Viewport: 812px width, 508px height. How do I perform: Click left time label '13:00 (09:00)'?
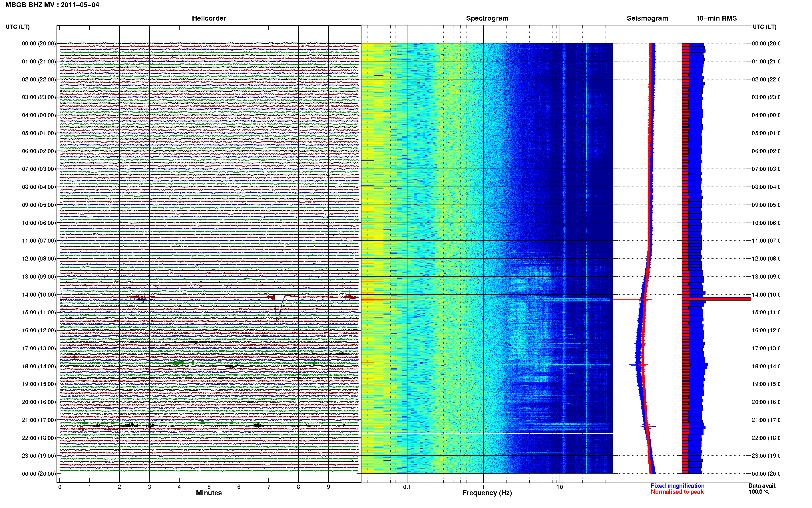(39, 277)
